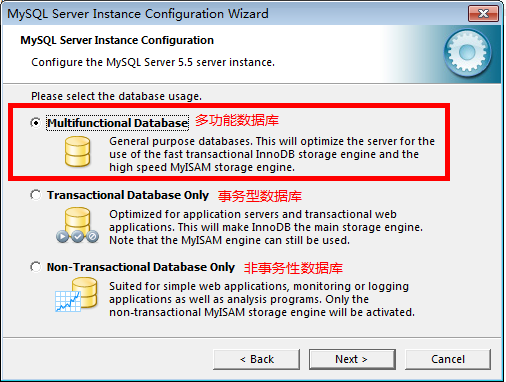
Task: Pick the Non-Transactional Database Only radio button
Action: [36, 267]
